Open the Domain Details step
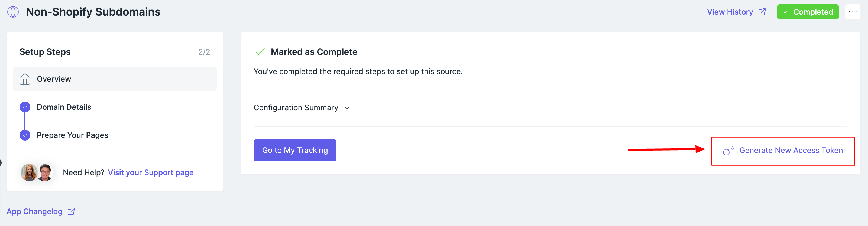The height and width of the screenshot is (226, 868). [x=64, y=107]
